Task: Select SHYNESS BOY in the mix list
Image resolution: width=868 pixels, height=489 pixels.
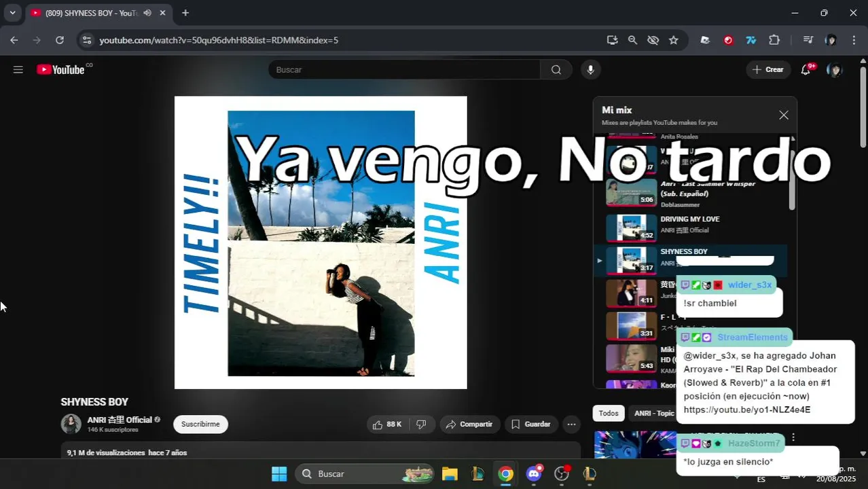Action: tap(690, 260)
